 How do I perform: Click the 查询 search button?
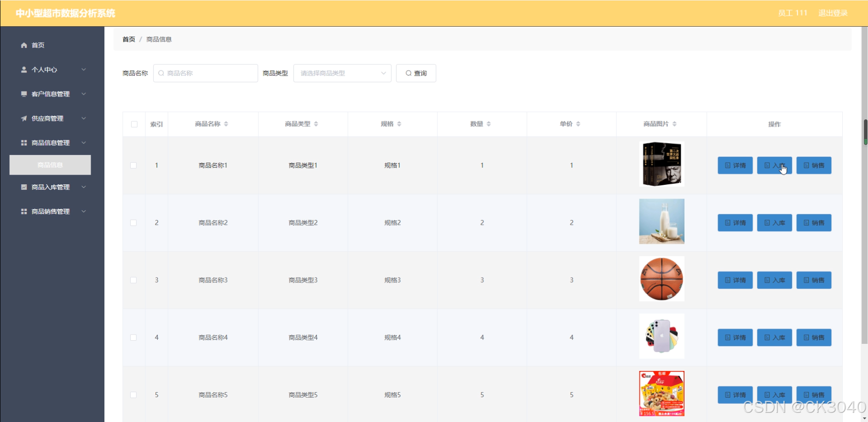(x=416, y=73)
